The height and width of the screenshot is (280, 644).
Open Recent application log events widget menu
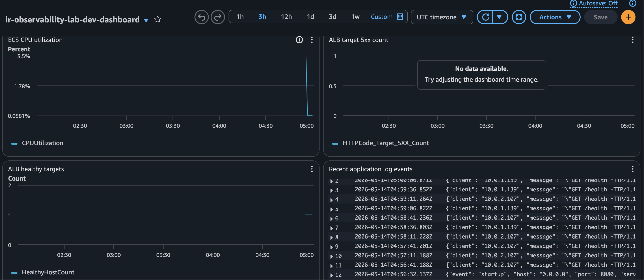(x=633, y=169)
